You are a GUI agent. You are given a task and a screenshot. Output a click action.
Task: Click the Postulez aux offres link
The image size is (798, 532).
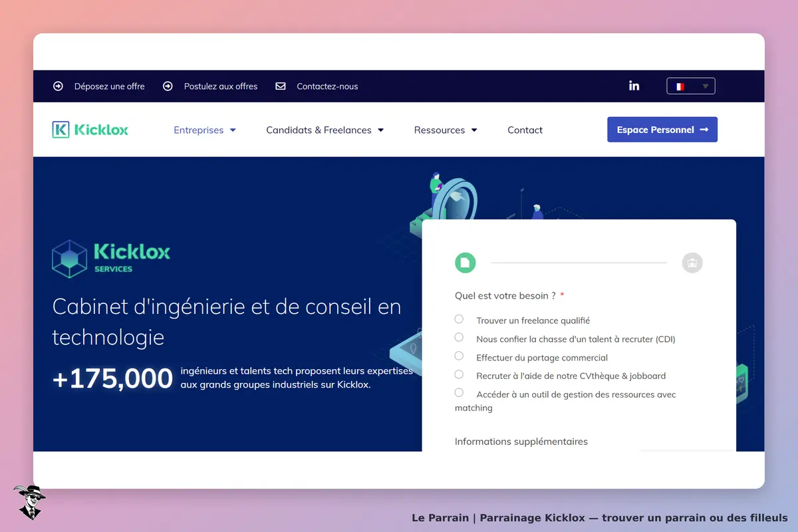click(x=221, y=86)
